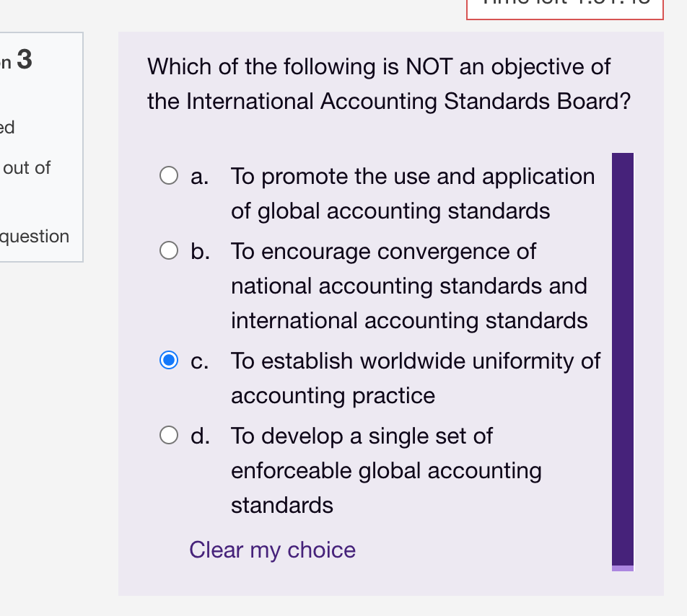Click answer text 'To develop a single set'
This screenshot has width=687, height=616.
click(386, 470)
